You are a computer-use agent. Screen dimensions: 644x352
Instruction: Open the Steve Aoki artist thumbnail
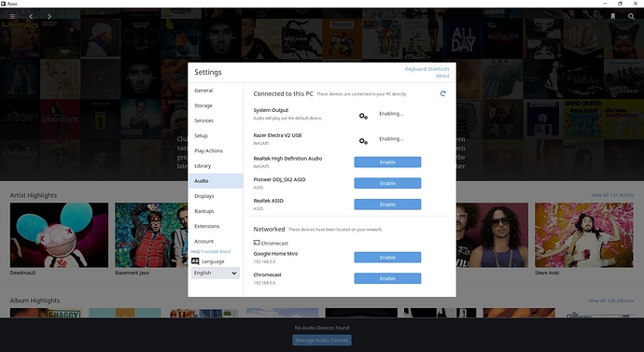pyautogui.click(x=583, y=235)
